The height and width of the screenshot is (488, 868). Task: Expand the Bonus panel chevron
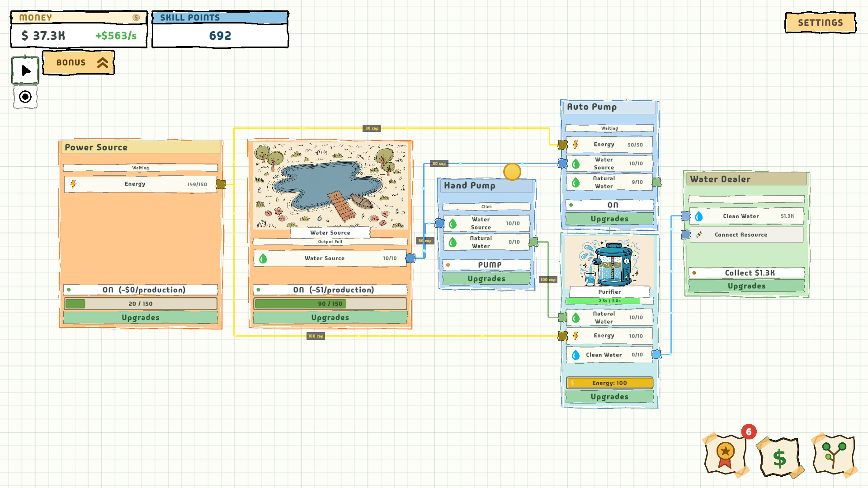(103, 63)
